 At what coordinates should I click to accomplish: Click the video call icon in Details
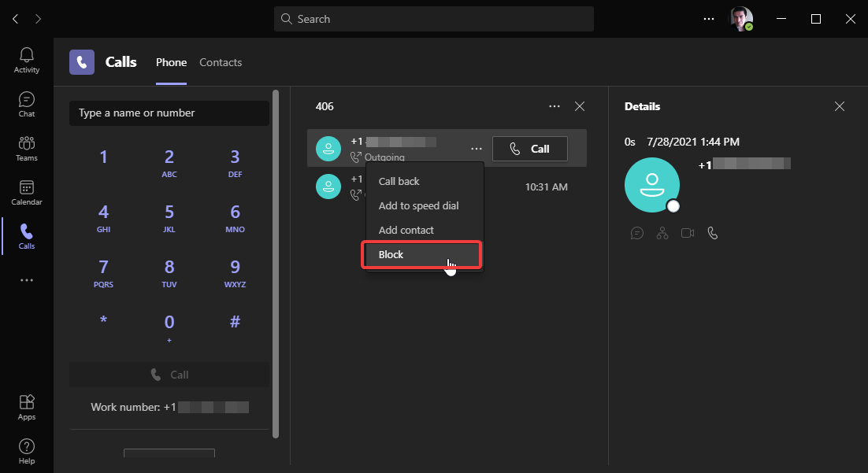(x=688, y=233)
